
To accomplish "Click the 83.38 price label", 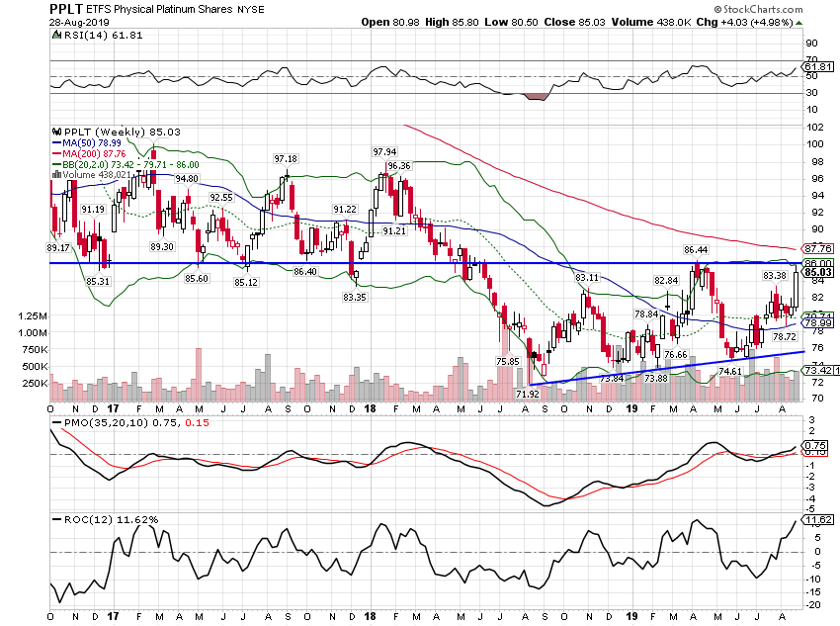I will (775, 276).
